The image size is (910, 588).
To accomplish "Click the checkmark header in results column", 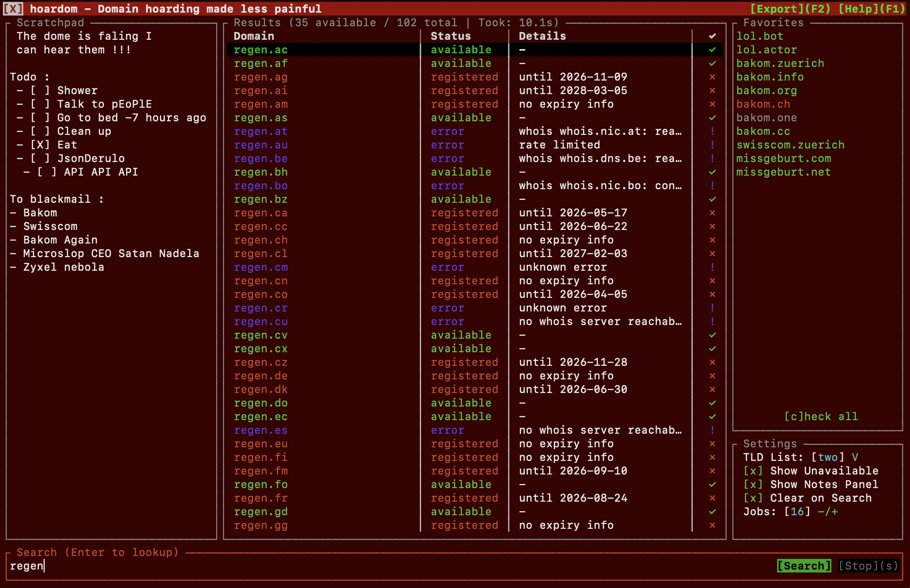I will coord(712,36).
